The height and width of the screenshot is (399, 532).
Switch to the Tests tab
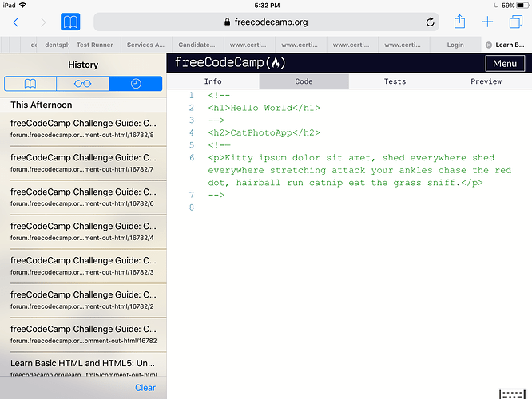pyautogui.click(x=395, y=81)
